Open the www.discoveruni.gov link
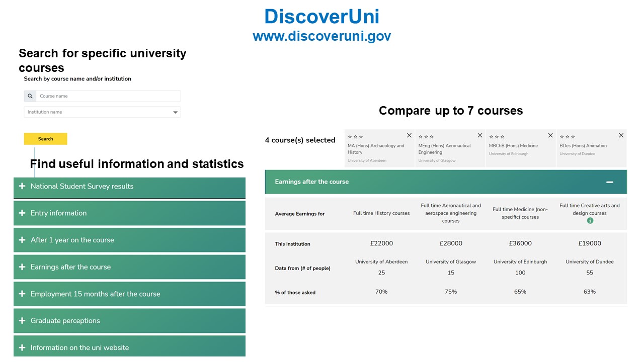The width and height of the screenshot is (644, 362). 322,36
